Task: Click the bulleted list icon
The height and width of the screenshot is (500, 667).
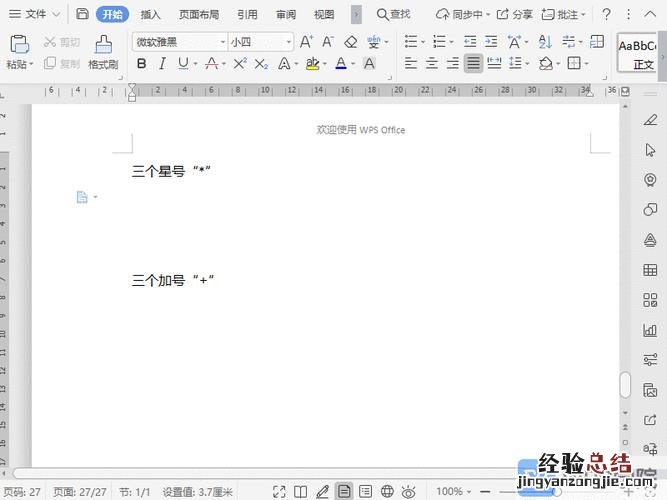Action: coord(410,42)
